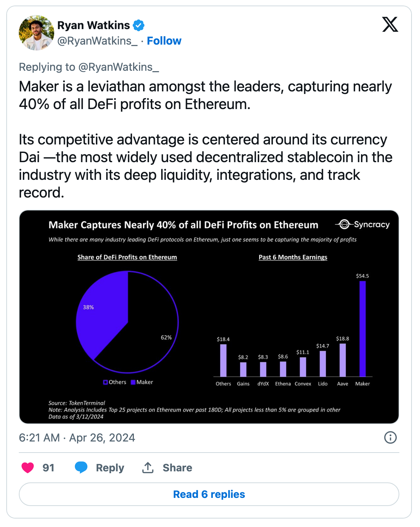Expand the Read 6 replies section
The image size is (420, 527).
[x=209, y=494]
